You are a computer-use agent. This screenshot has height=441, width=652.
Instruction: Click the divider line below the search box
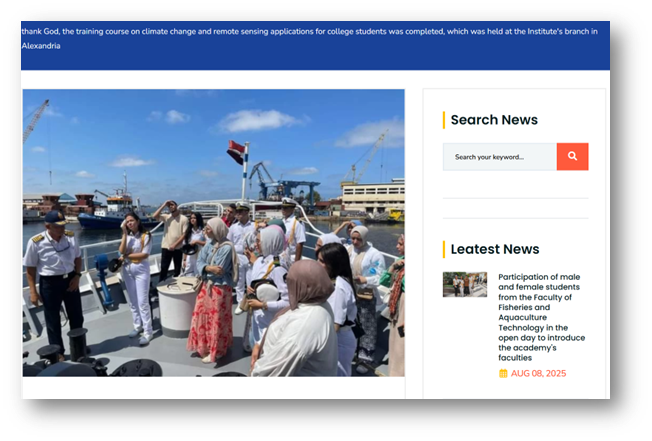tap(515, 198)
